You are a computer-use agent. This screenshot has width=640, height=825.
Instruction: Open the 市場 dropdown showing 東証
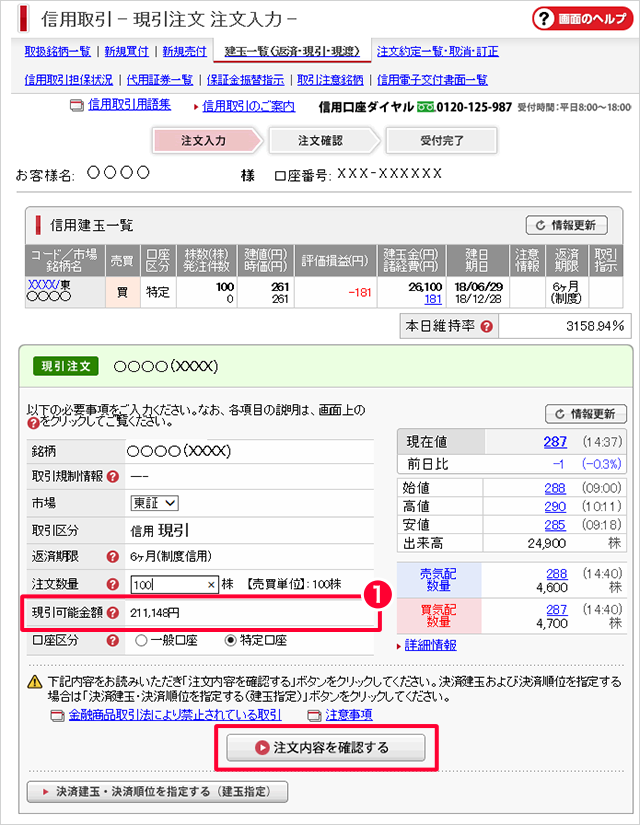click(155, 503)
